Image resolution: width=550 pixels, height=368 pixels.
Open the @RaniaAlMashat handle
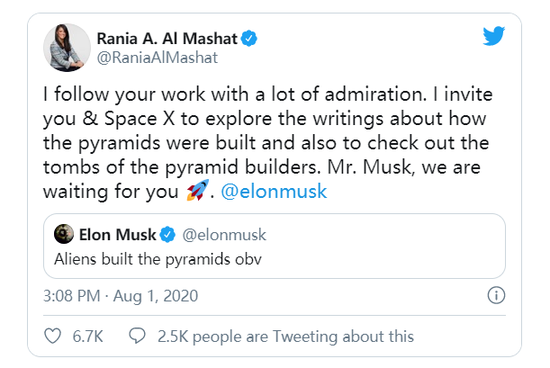(157, 58)
